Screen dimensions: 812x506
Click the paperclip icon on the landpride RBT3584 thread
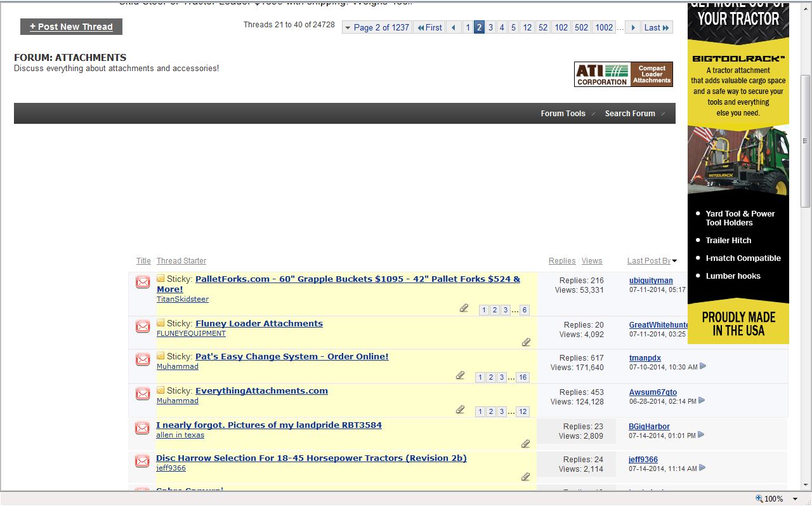(x=525, y=444)
